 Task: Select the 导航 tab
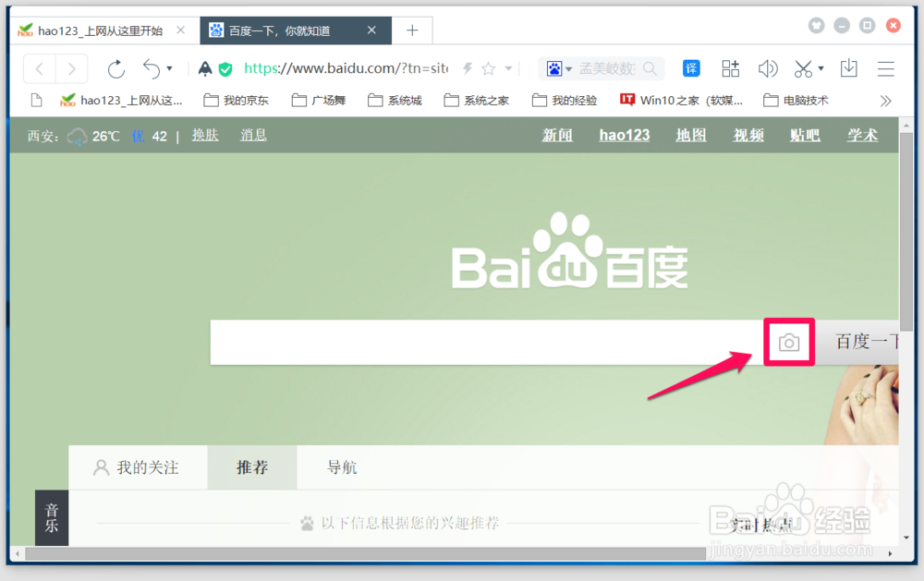click(342, 468)
